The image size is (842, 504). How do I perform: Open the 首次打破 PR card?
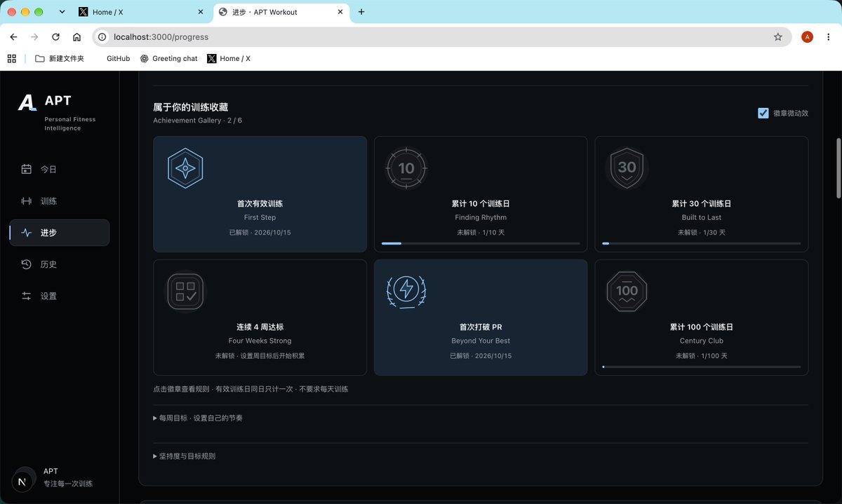click(x=481, y=318)
